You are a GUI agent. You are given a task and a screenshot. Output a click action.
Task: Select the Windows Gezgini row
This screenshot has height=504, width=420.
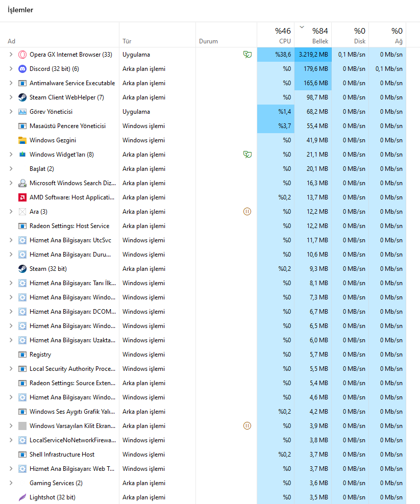tap(203, 140)
